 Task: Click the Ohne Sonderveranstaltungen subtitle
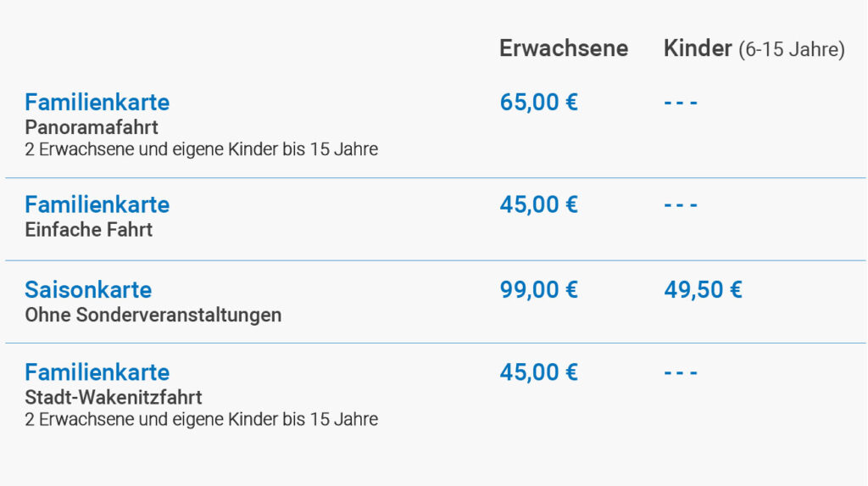point(153,315)
